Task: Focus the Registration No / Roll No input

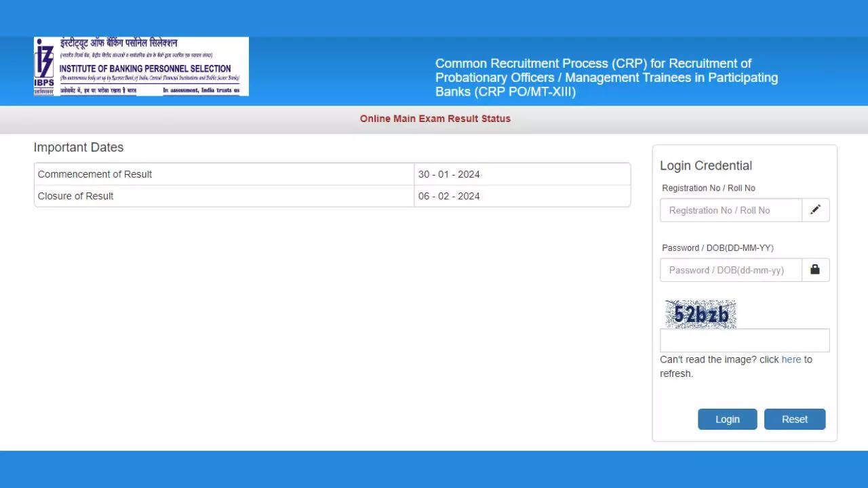Action: tap(731, 210)
